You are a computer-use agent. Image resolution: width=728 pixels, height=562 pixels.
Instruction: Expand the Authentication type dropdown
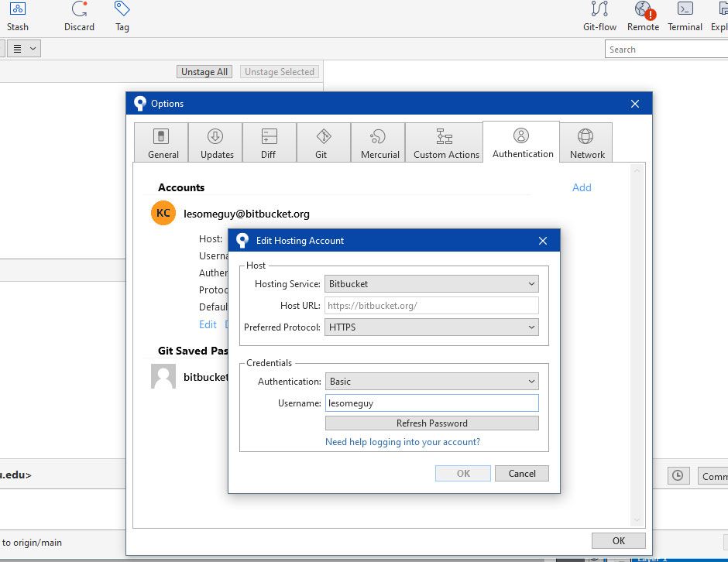pyautogui.click(x=432, y=382)
